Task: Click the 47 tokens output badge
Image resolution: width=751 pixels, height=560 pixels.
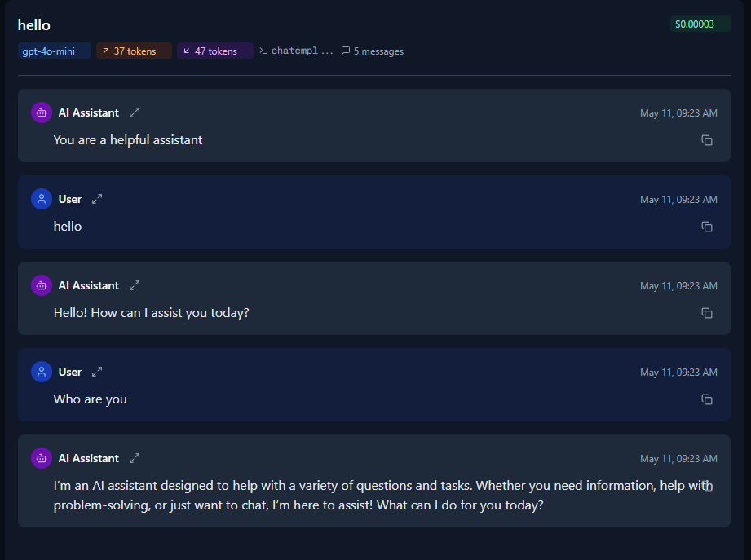Action: (x=215, y=51)
